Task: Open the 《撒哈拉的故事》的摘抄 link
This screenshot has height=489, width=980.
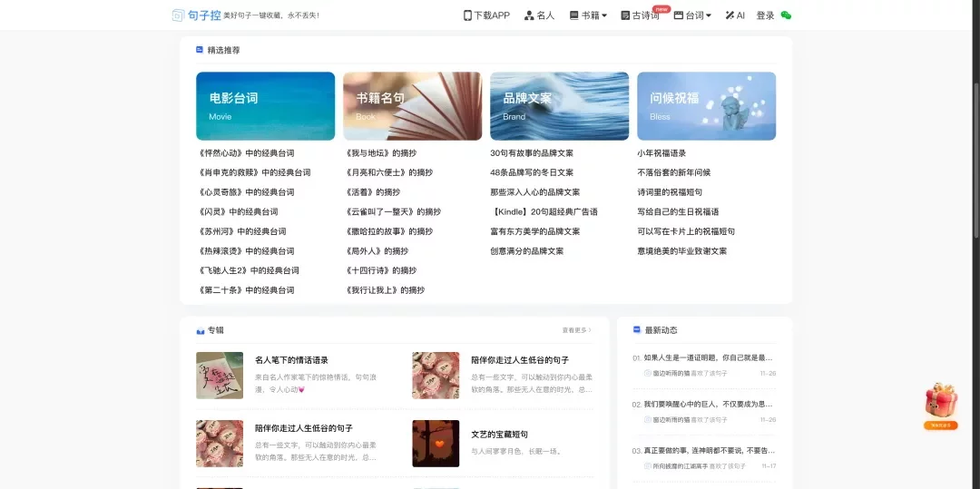Action: pyautogui.click(x=388, y=231)
